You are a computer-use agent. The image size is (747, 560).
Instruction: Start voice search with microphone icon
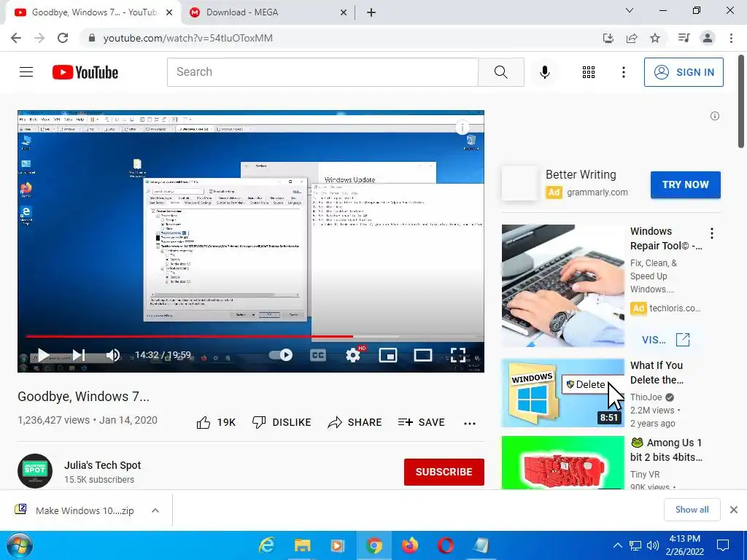544,72
